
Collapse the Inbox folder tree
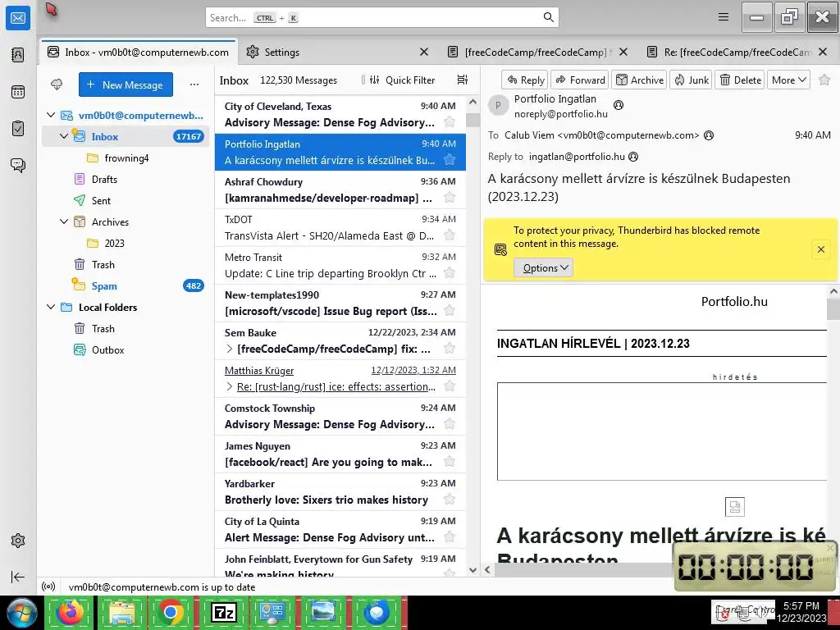pos(64,137)
